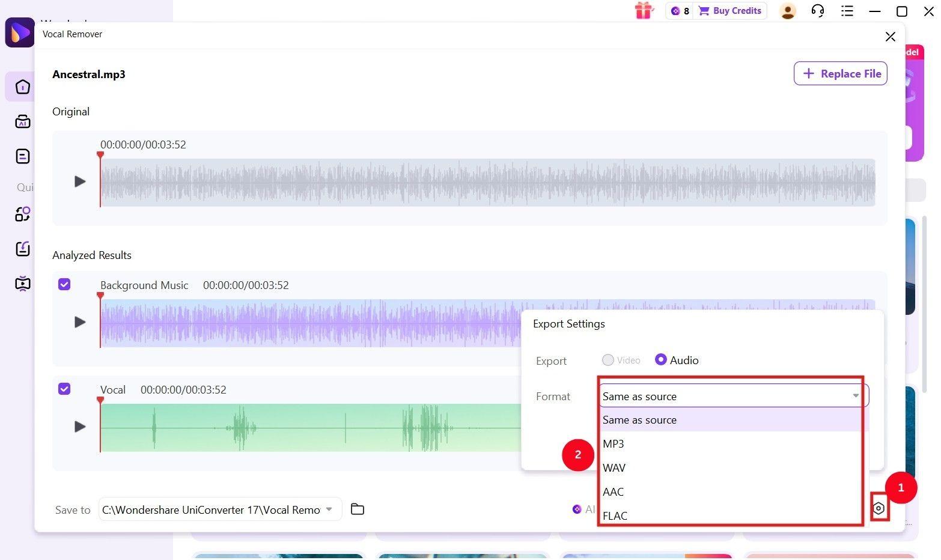Viewport: 941px width, 560px height.
Task: Click the Original track playhead marker
Action: (100, 156)
